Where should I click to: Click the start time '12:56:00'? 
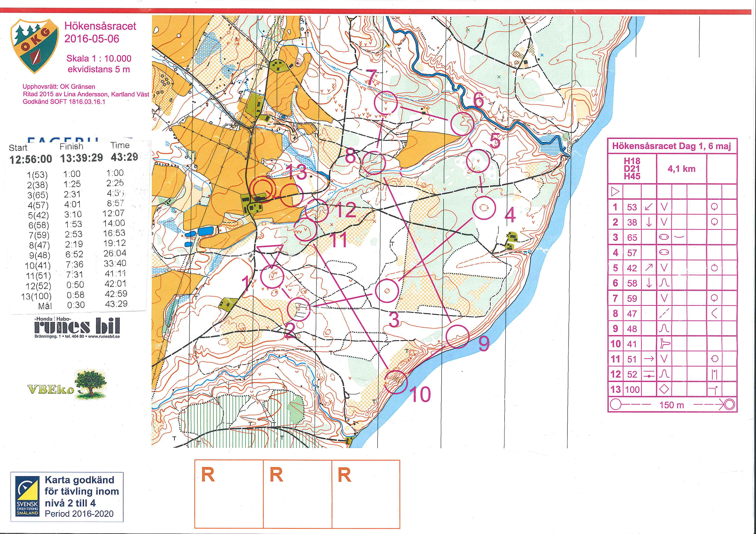[31, 159]
